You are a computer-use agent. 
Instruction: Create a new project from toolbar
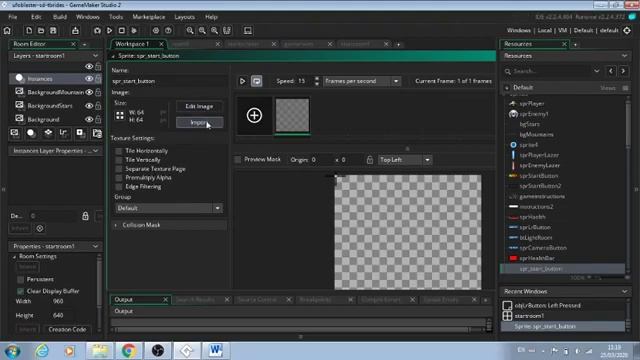tap(29, 31)
